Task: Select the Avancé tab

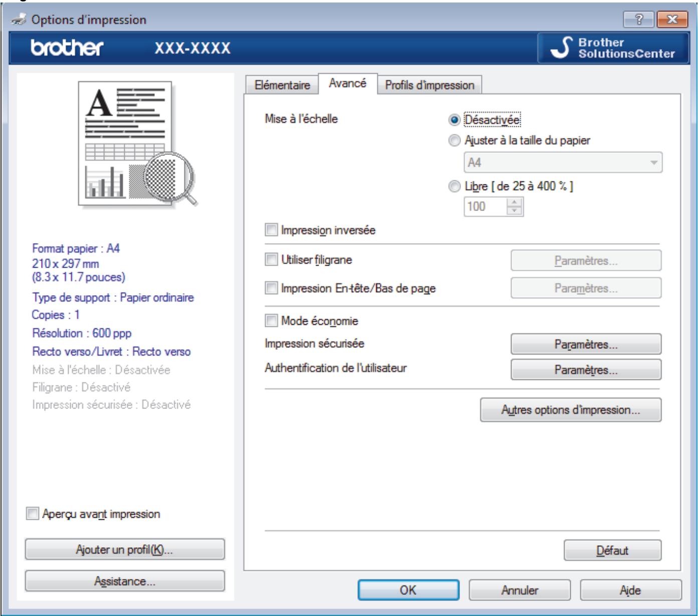Action: (347, 83)
